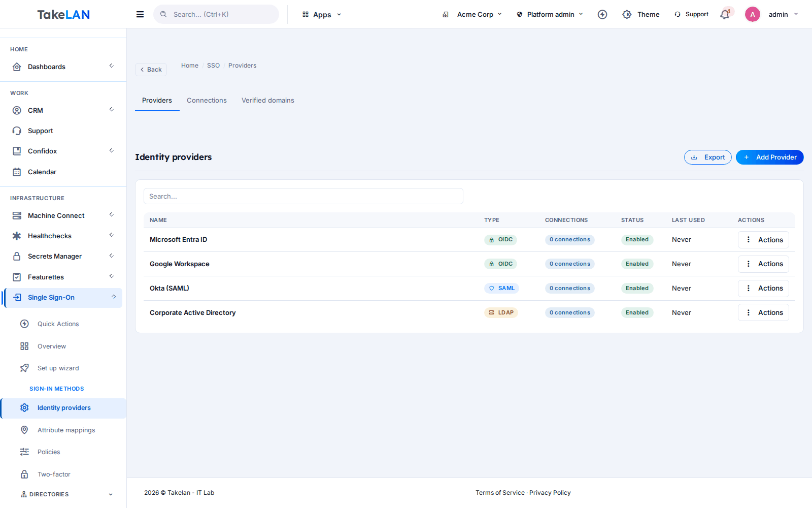
Task: Open Quick Actions under Single Sign-On
Action: tap(58, 324)
